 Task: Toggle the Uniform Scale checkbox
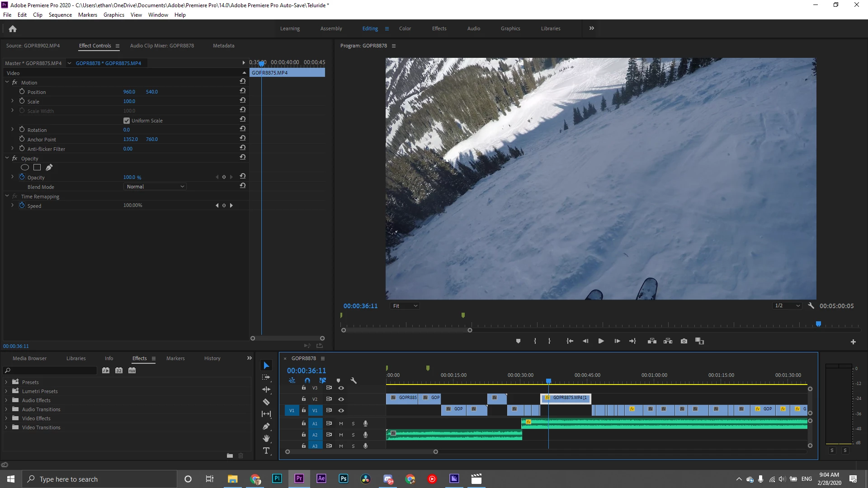click(x=127, y=121)
